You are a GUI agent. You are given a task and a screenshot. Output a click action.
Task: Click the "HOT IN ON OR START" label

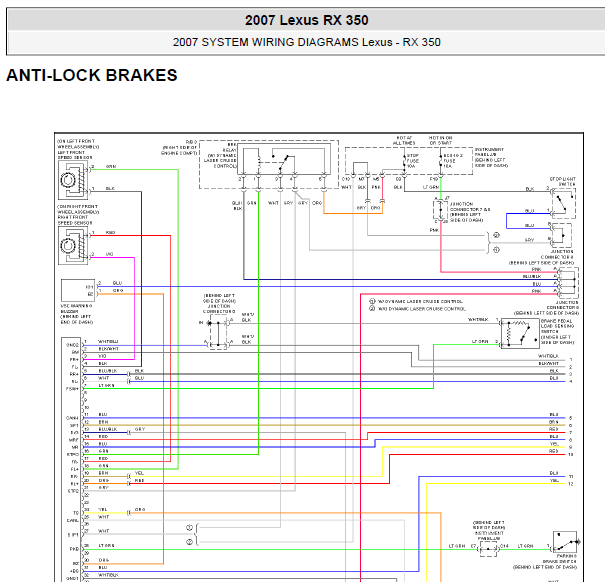(x=440, y=140)
